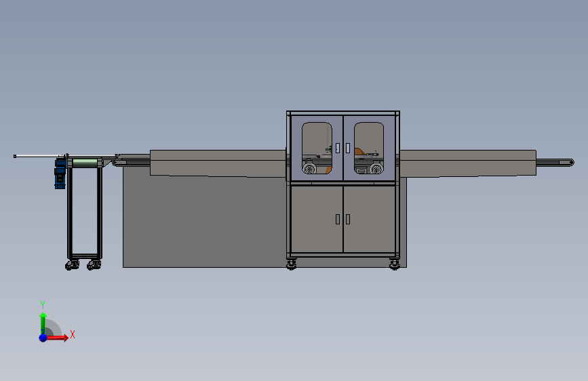Select the green roller on the small stand

click(85, 163)
